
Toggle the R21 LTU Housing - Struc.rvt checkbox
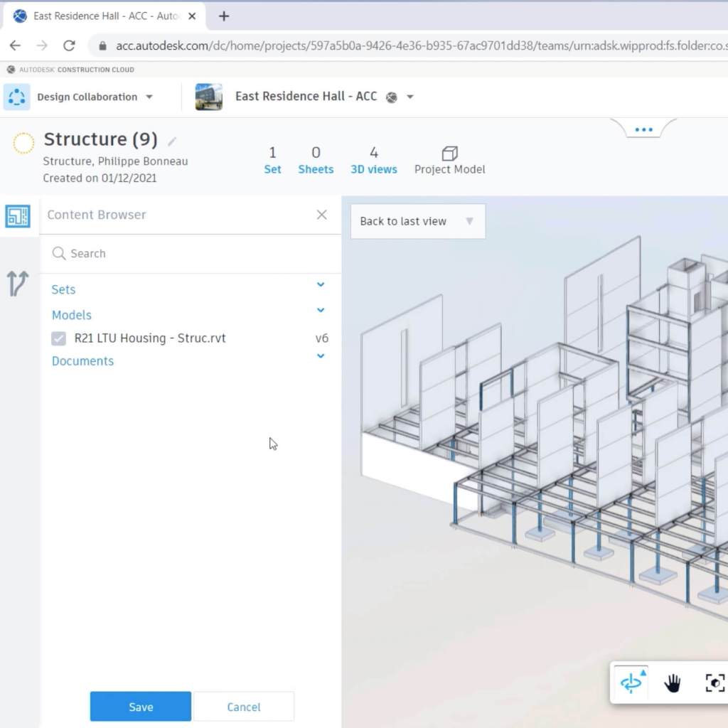pyautogui.click(x=59, y=339)
